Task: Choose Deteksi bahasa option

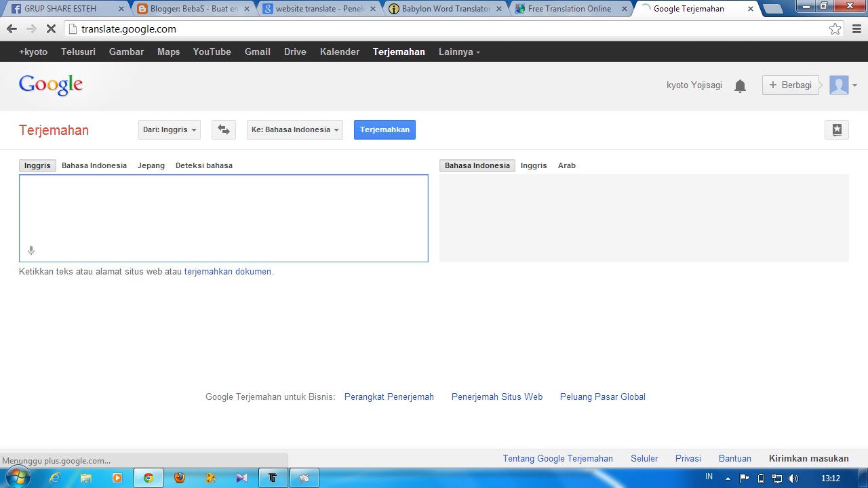Action: click(x=204, y=165)
